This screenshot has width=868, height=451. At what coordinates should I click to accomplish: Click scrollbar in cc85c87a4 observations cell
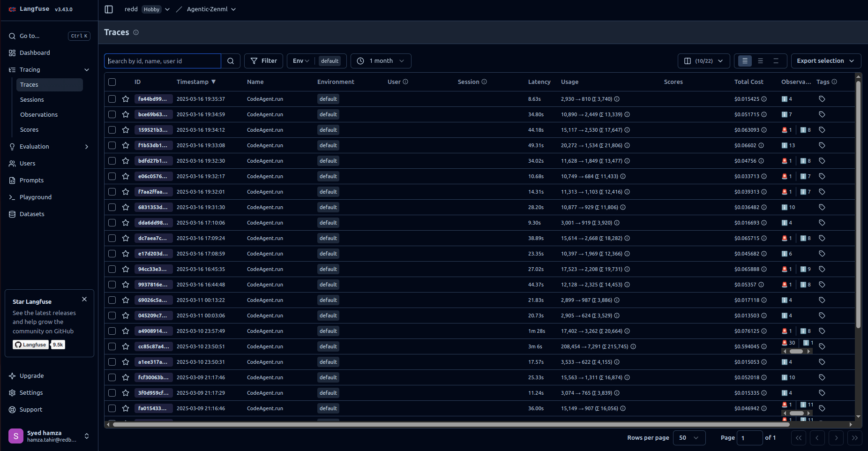(x=796, y=351)
